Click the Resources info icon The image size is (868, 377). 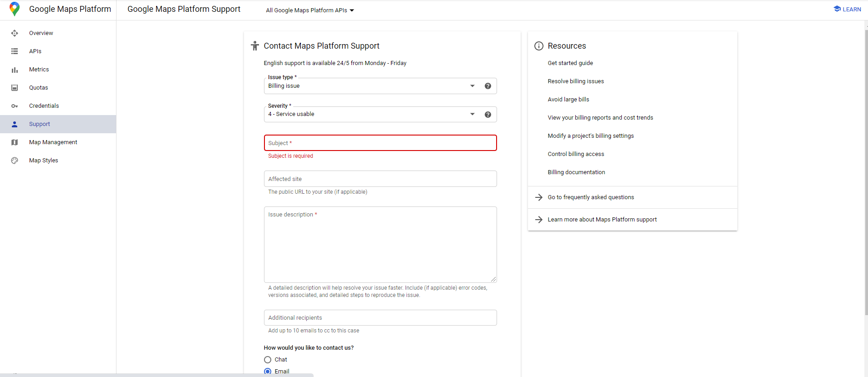pyautogui.click(x=539, y=46)
